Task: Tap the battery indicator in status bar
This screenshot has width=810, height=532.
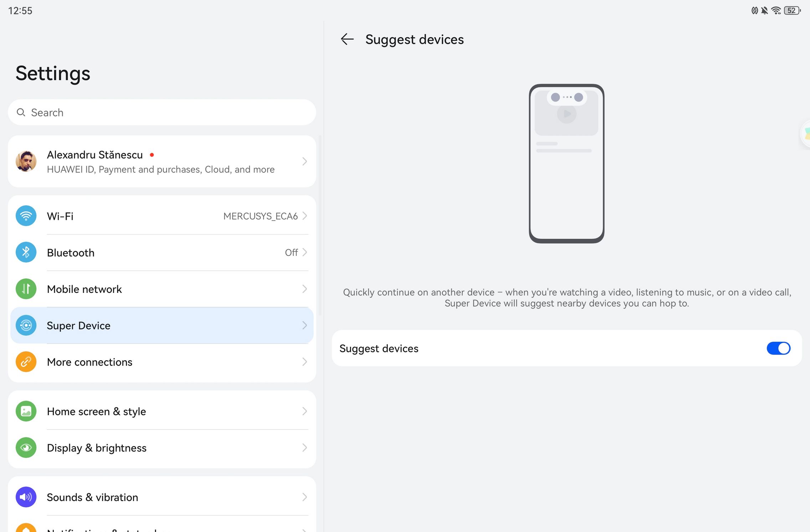Action: pos(792,11)
